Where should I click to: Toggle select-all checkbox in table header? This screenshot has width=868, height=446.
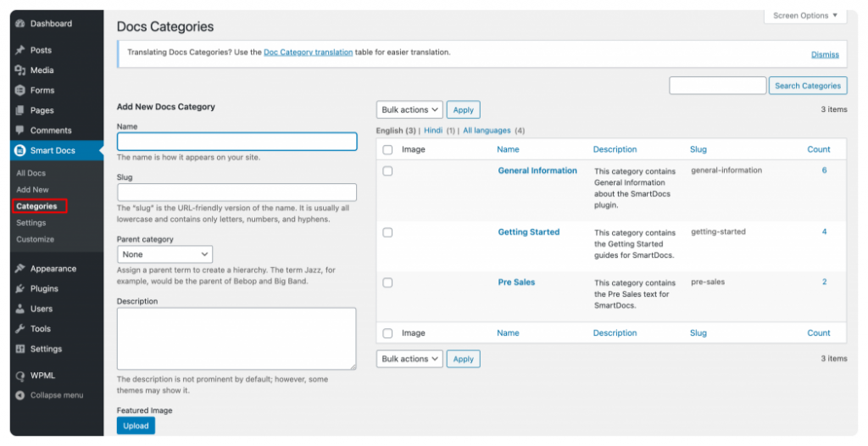pos(387,149)
